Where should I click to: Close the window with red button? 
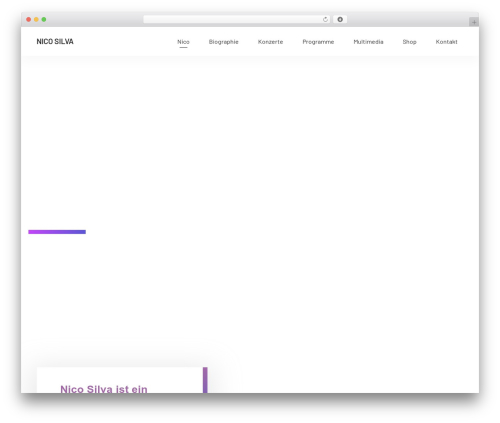point(29,20)
